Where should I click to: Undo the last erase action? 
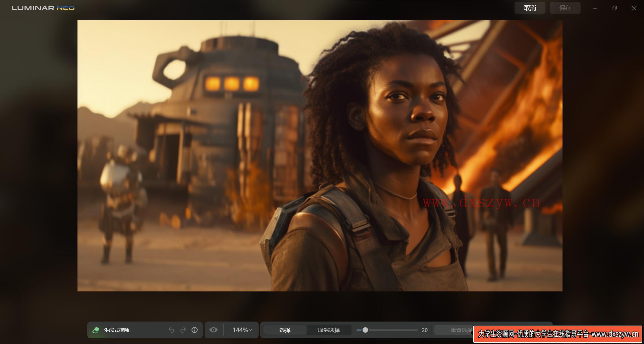click(x=171, y=330)
